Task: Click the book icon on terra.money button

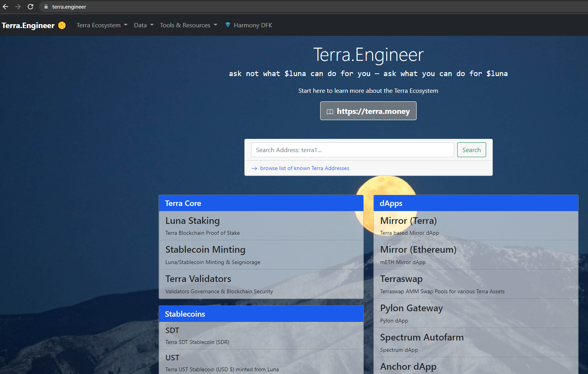Action: (x=330, y=112)
